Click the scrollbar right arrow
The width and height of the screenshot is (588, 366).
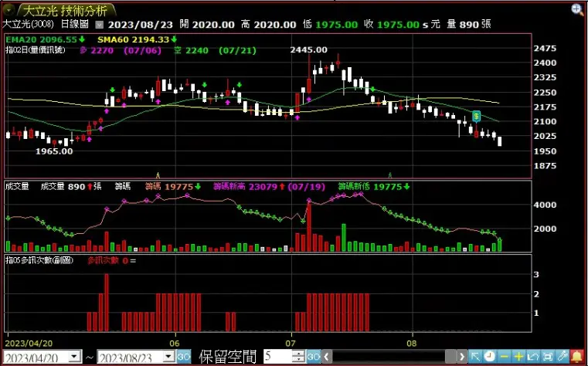[462, 356]
